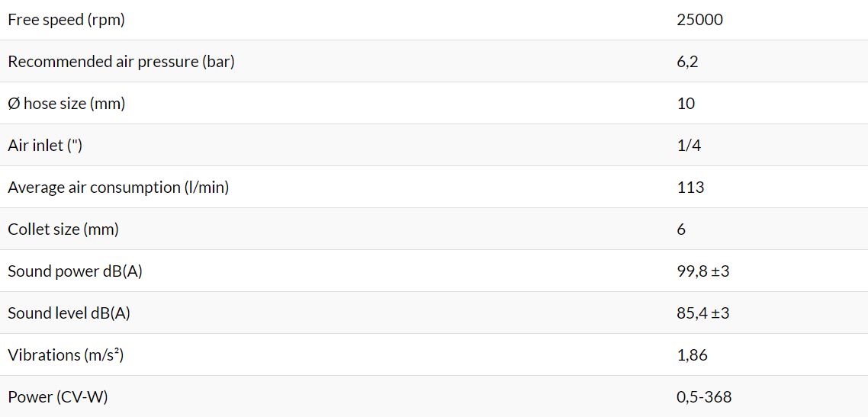The image size is (868, 417).
Task: Select the hose size value 10
Action: (x=685, y=104)
